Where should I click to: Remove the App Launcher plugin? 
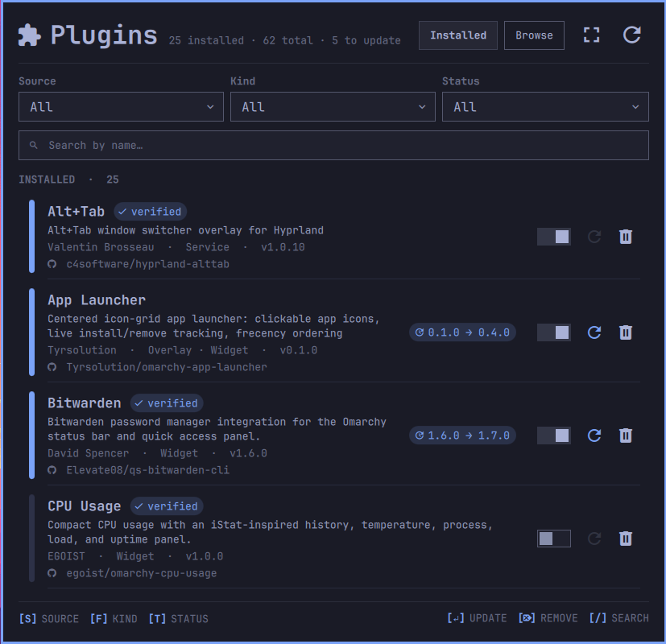[625, 332]
